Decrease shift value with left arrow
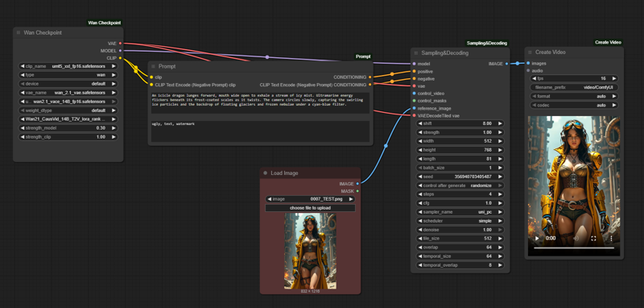The image size is (644, 308). (419, 123)
